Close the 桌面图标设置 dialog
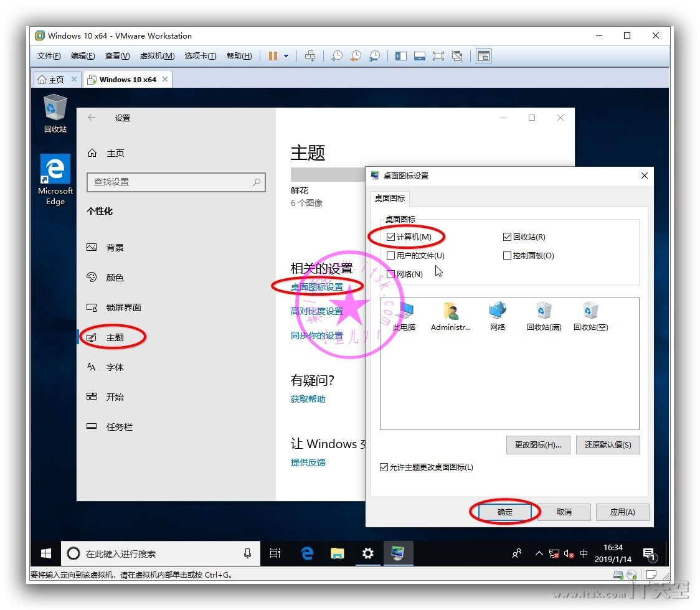Viewport: 700px width, 610px height. tap(644, 176)
